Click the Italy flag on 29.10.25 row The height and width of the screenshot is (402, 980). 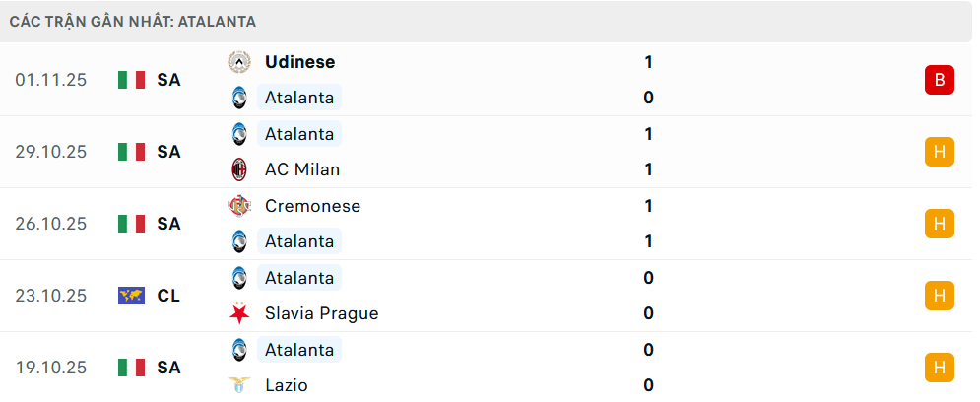point(131,152)
